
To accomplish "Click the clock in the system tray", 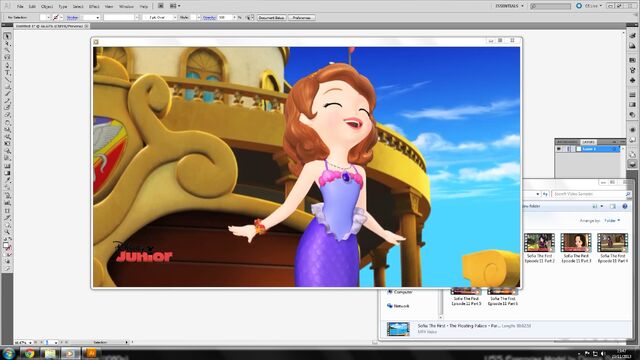I will pos(621,353).
